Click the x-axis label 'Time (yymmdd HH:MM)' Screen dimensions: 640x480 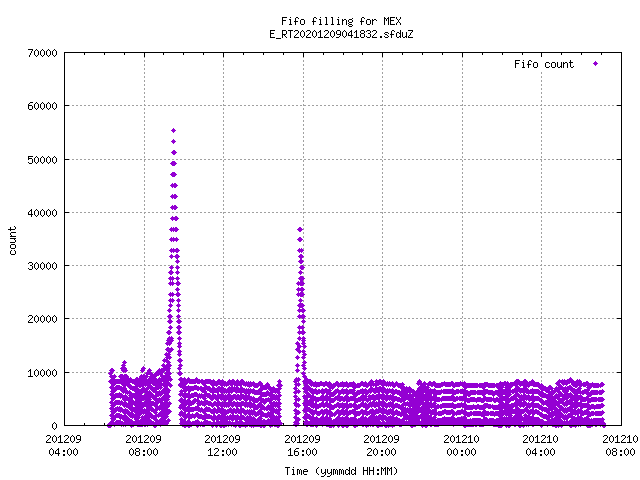tap(341, 471)
